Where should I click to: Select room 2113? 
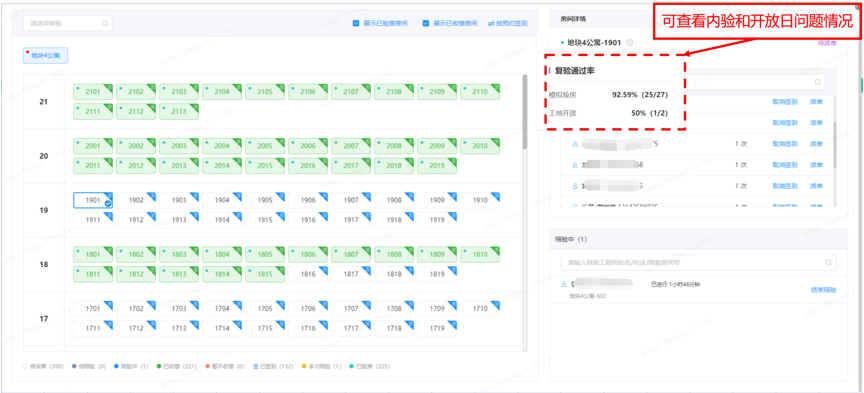tap(179, 111)
